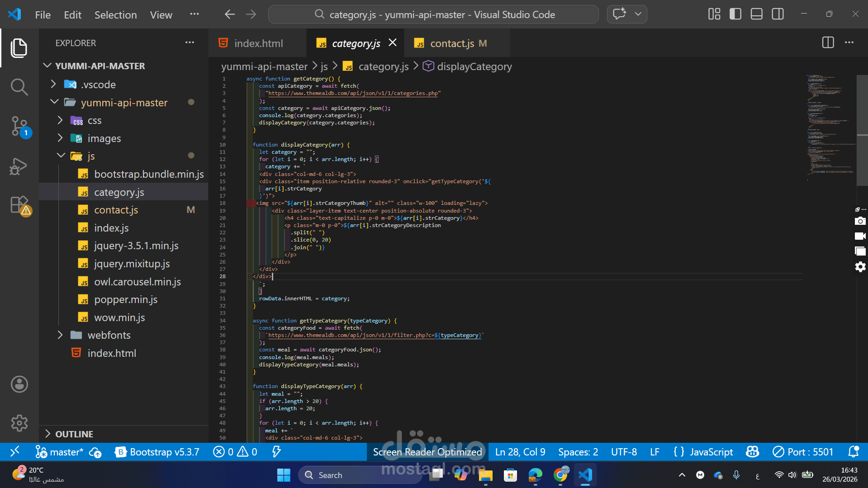Expand the css folder
This screenshot has width=868, height=488.
coord(94,121)
